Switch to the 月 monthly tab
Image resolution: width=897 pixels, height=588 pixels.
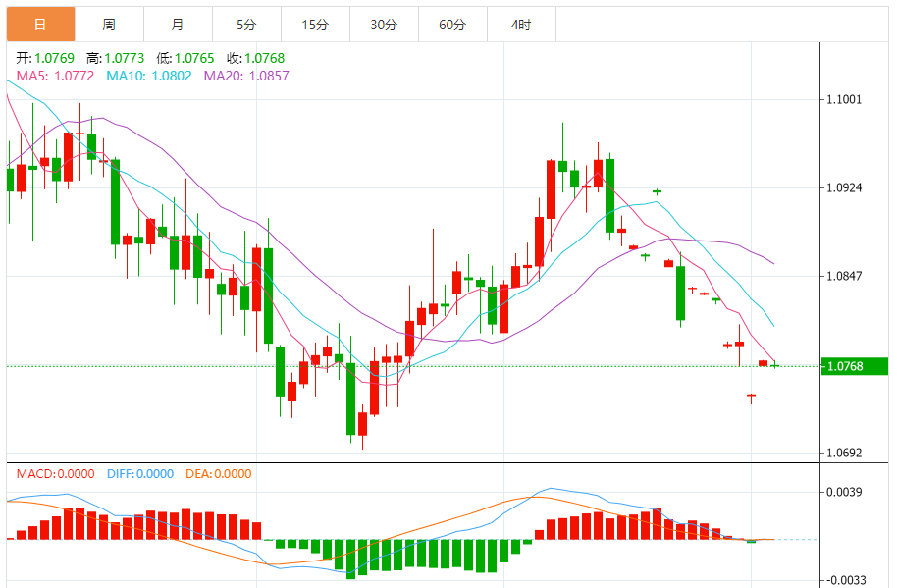point(178,25)
